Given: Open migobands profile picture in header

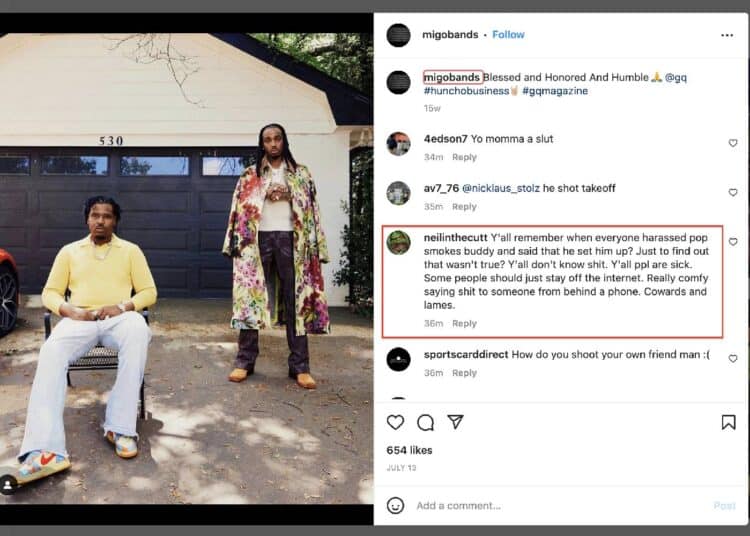Looking at the screenshot, I should [x=398, y=35].
